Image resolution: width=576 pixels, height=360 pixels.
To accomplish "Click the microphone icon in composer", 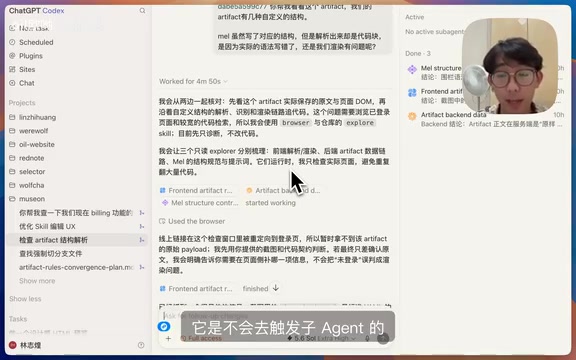I will (367, 338).
